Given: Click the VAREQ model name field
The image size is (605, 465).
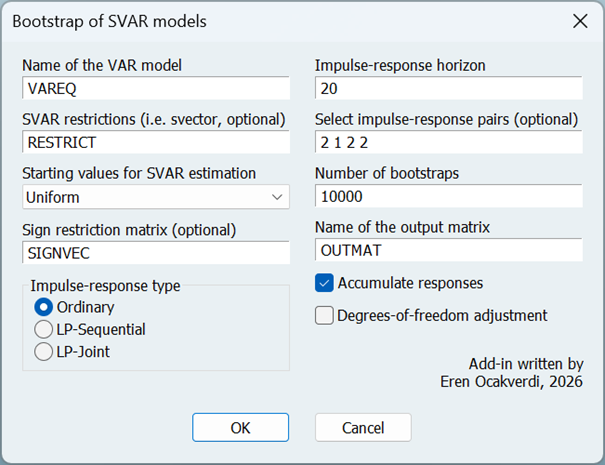Looking at the screenshot, I should pyautogui.click(x=155, y=89).
